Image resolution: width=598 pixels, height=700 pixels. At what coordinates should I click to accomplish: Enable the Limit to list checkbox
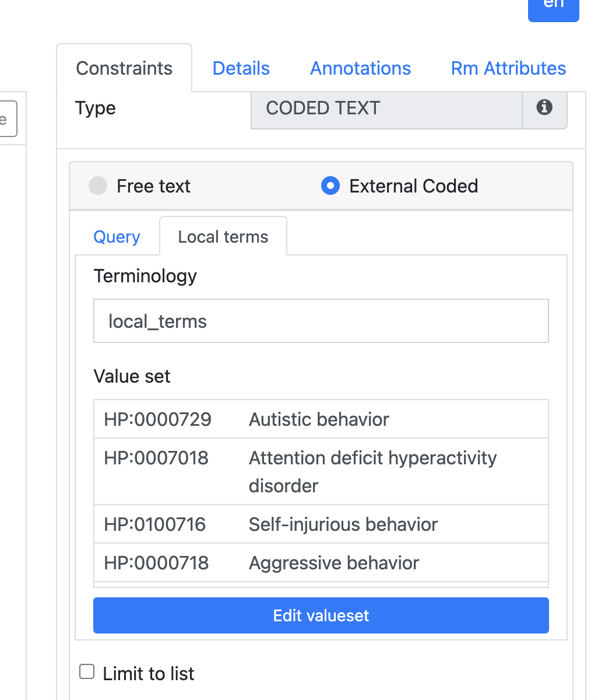click(86, 671)
